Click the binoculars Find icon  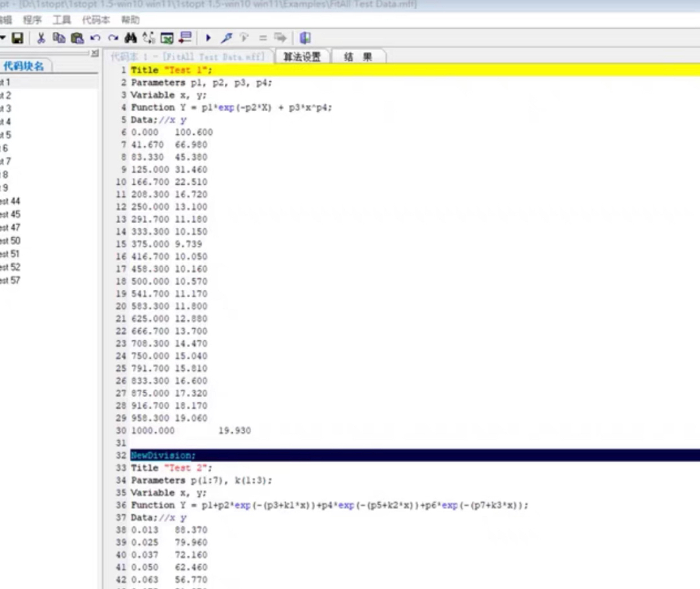click(x=131, y=38)
